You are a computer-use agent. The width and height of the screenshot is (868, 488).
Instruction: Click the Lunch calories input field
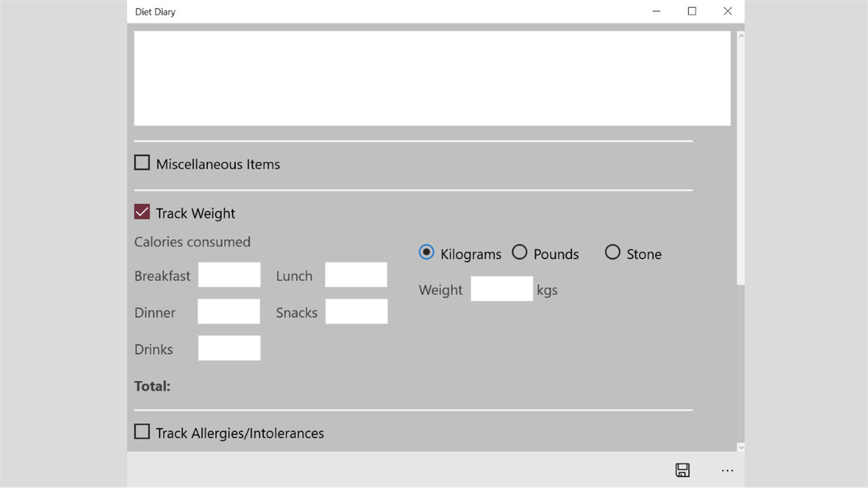click(x=356, y=275)
